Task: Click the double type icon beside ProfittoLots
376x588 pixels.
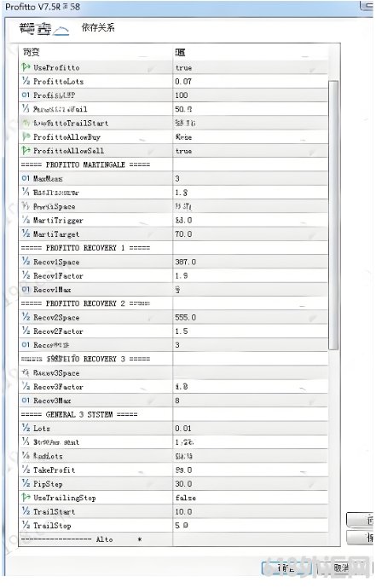Action: point(26,81)
